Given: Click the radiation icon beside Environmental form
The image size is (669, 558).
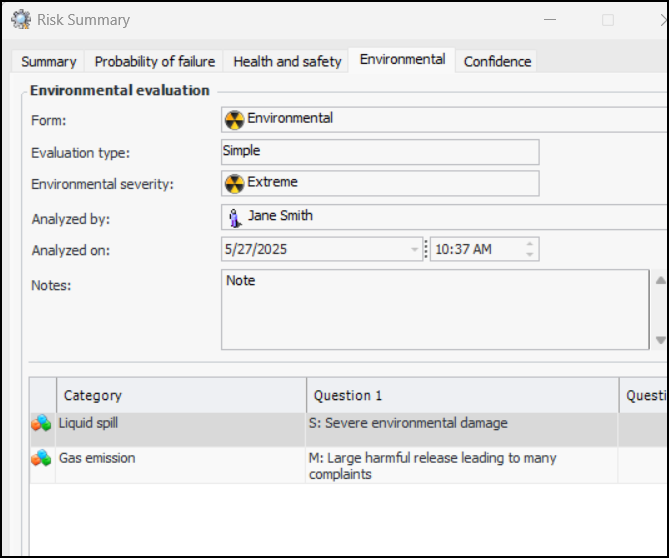Looking at the screenshot, I should [x=234, y=120].
